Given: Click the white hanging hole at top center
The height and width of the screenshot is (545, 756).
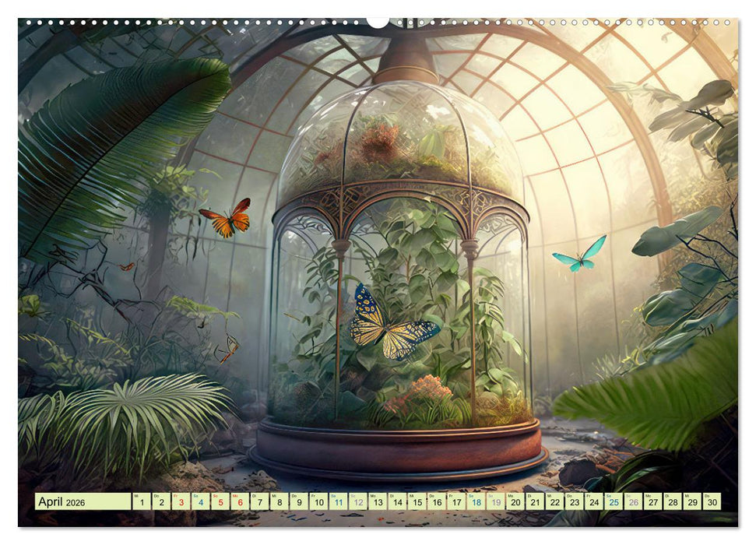Looking at the screenshot, I should point(378,22).
